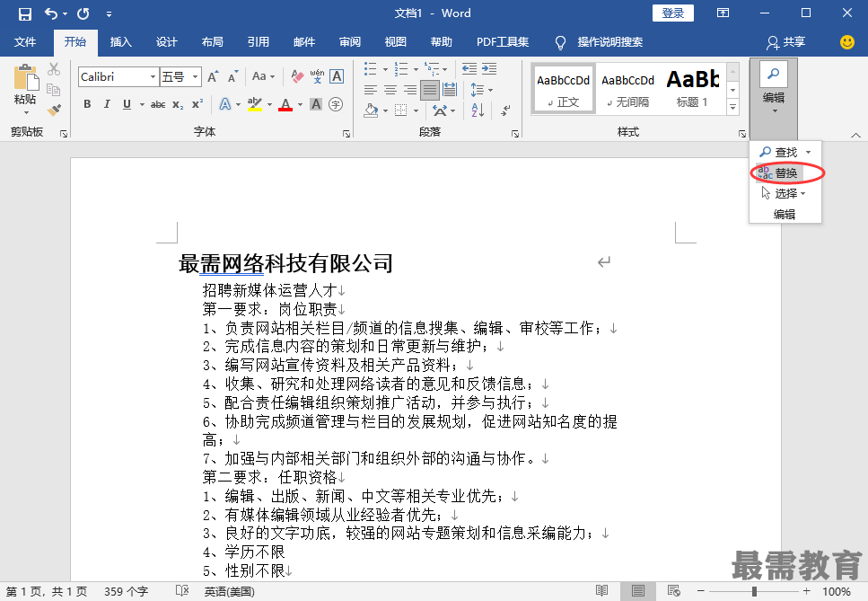Clear all formatting with eraser icon
The height and width of the screenshot is (601, 868).
(297, 76)
